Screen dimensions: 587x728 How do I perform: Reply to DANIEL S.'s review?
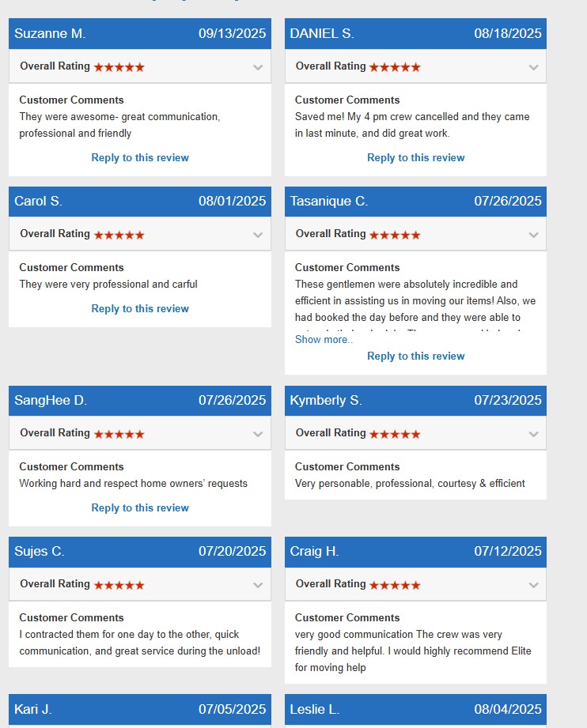[x=415, y=158]
